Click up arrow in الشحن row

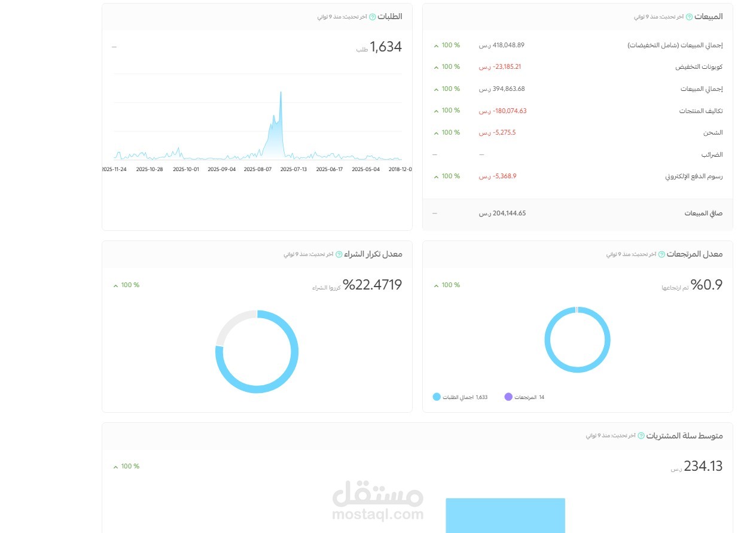[436, 133]
